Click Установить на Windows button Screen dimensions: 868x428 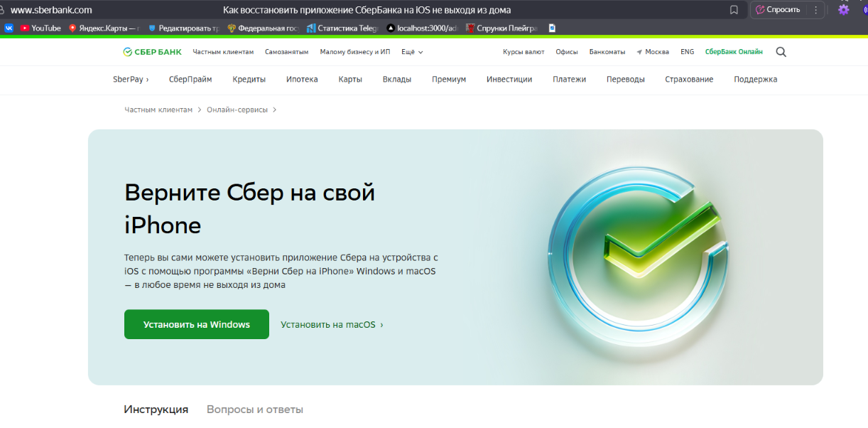tap(197, 324)
